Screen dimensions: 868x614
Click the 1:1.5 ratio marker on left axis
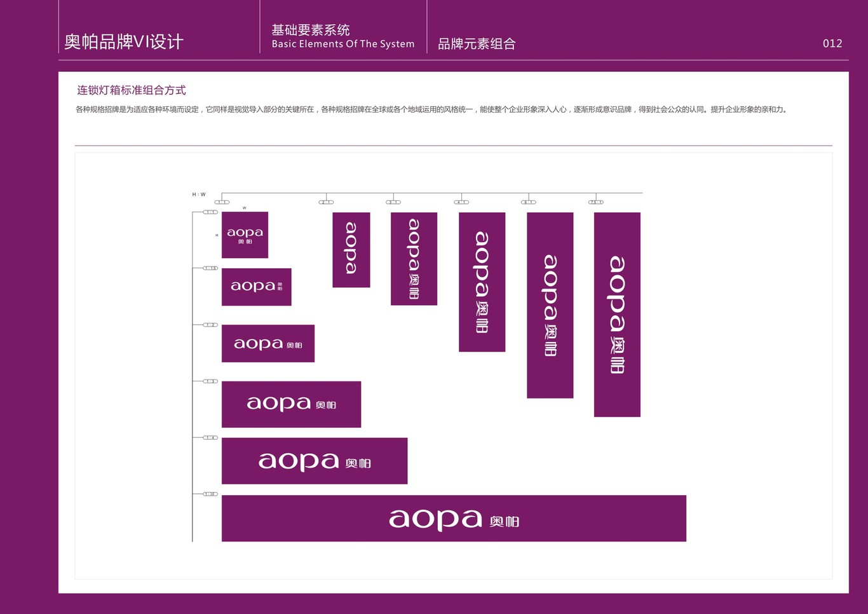tap(210, 268)
